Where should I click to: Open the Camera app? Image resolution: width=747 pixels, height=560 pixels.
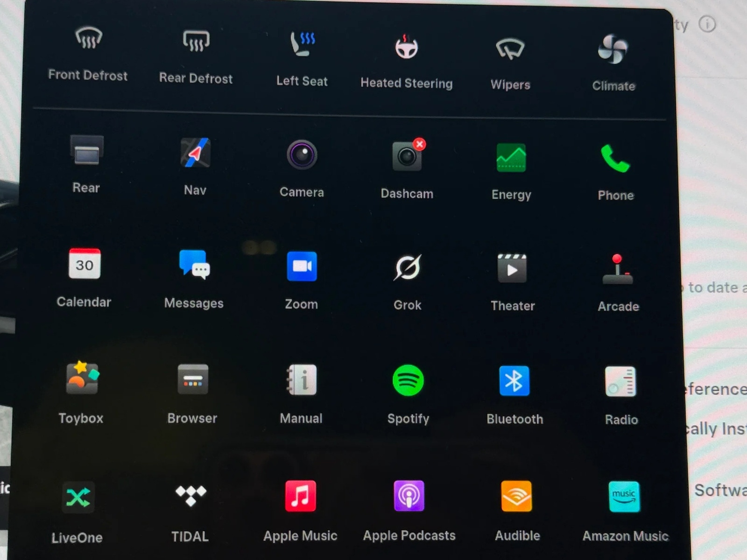[x=302, y=154]
